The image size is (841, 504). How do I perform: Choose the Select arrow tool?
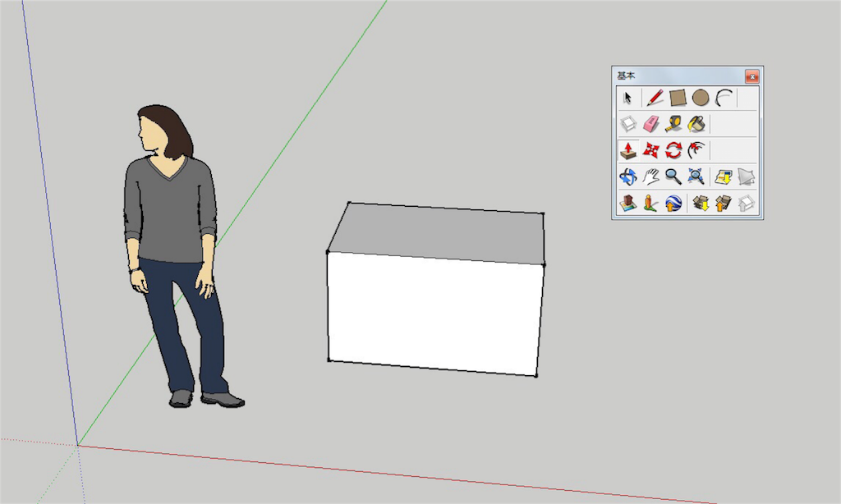coord(627,99)
